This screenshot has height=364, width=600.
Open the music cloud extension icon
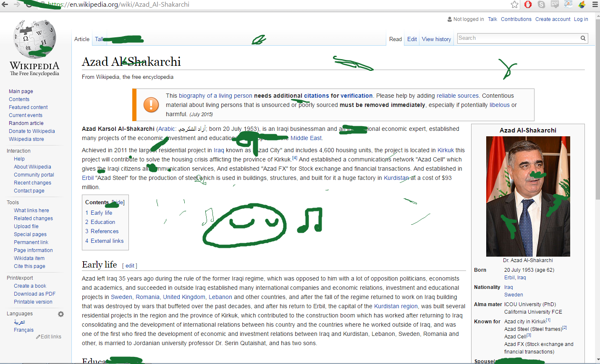(x=569, y=5)
